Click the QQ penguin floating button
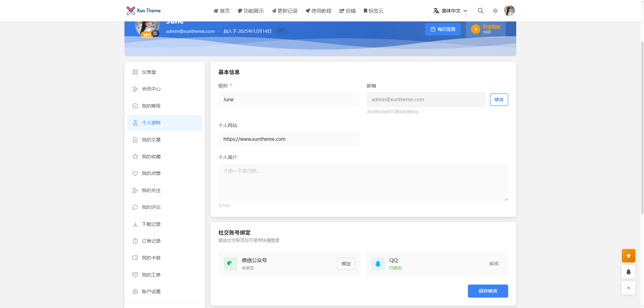The image size is (644, 308). pos(628,272)
